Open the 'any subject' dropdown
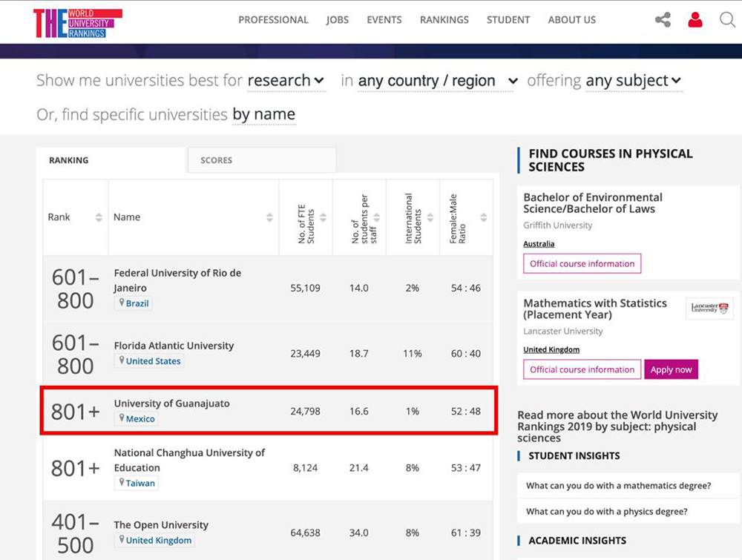The width and height of the screenshot is (742, 560). [633, 81]
